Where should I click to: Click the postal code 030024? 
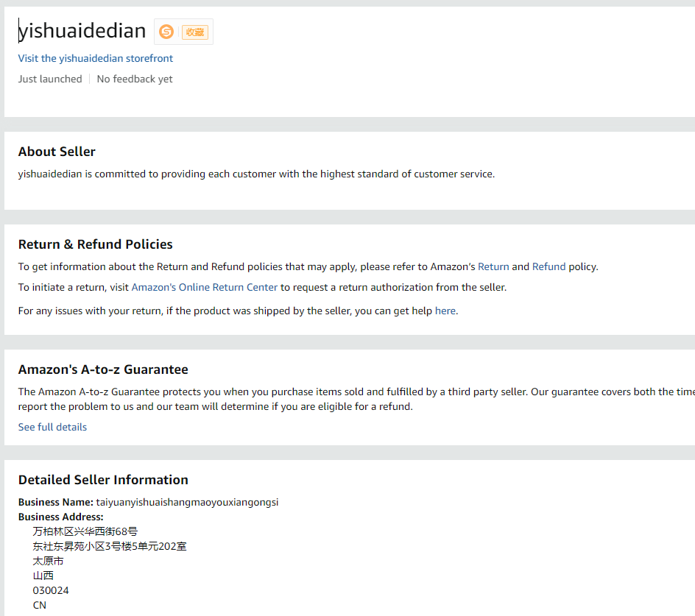click(x=51, y=590)
